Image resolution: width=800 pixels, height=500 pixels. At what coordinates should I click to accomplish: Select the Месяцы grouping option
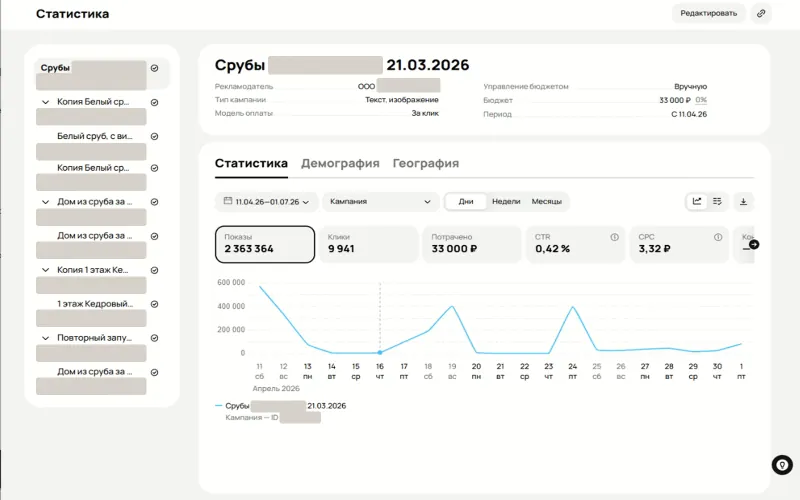click(546, 202)
